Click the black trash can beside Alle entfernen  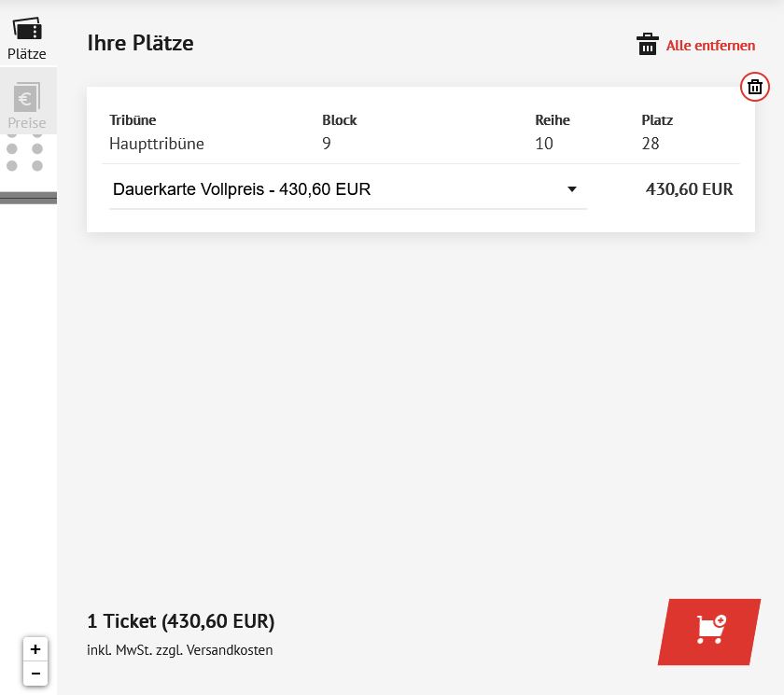647,44
